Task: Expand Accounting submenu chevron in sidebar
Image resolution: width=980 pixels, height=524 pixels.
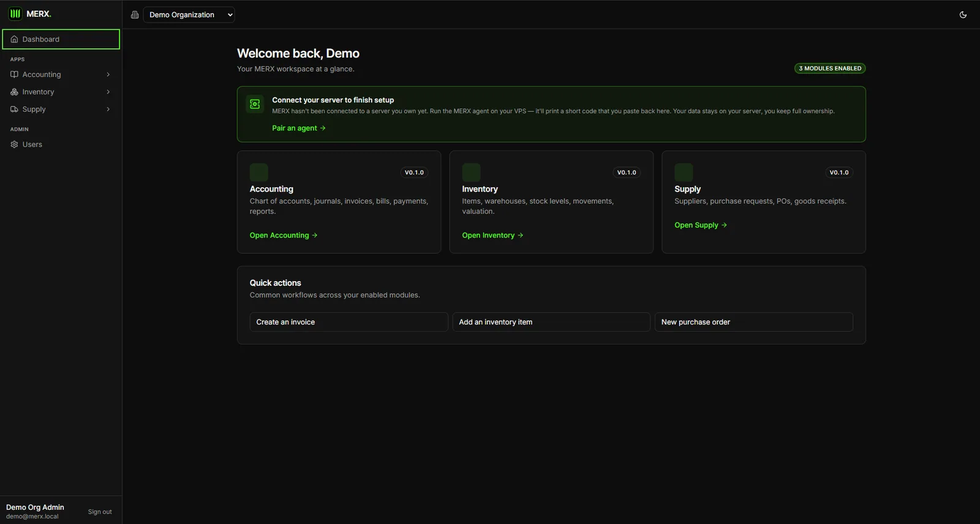Action: [x=108, y=75]
